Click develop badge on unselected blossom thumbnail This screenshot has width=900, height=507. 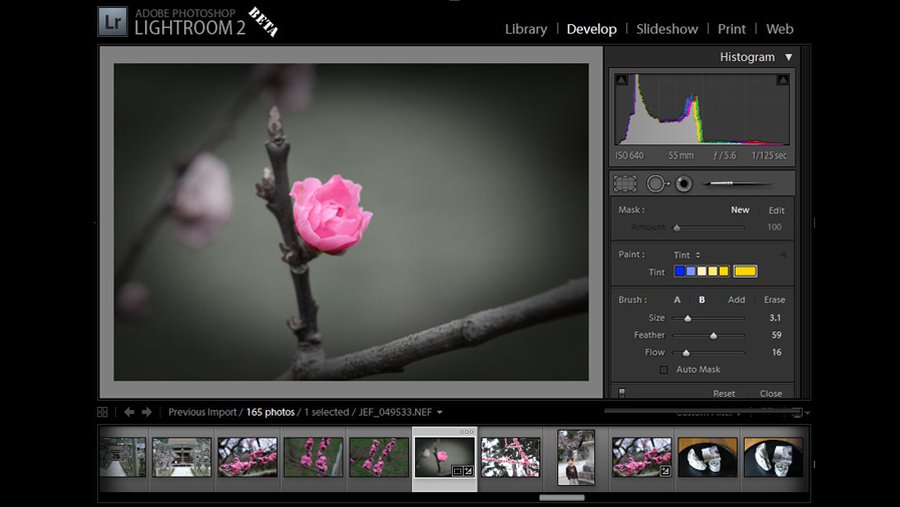[x=665, y=471]
